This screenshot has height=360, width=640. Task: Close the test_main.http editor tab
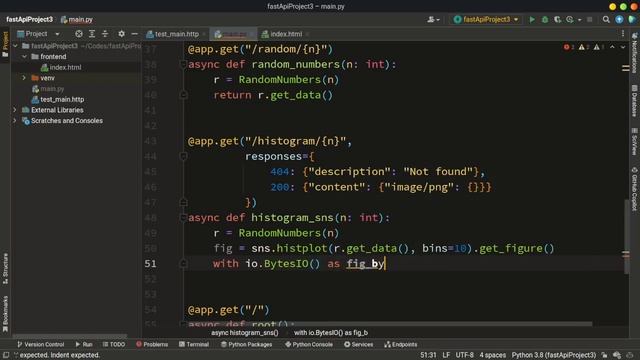pos(204,34)
